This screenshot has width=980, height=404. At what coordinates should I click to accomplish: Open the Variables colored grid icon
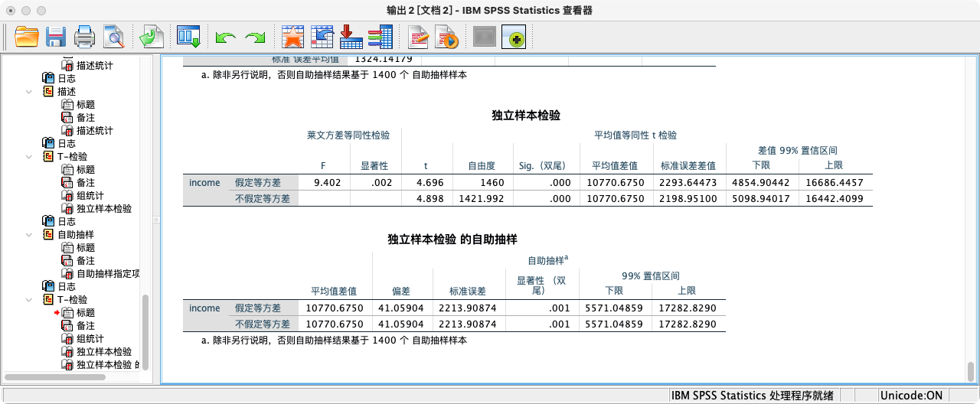380,36
